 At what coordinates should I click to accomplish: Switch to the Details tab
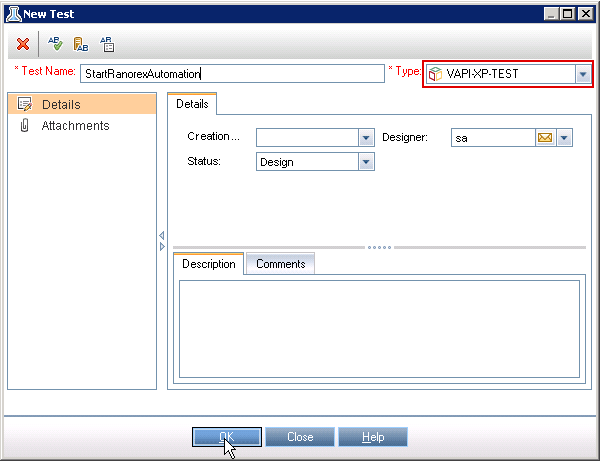(192, 104)
